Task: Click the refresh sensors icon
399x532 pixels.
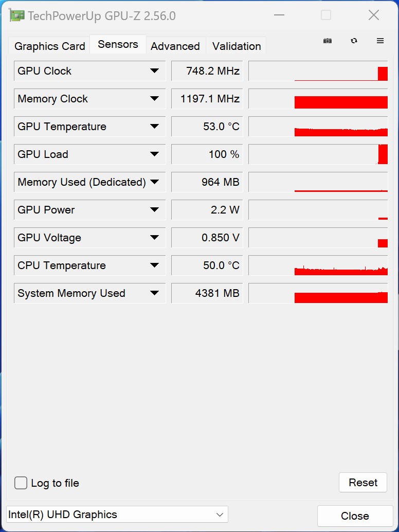Action: [354, 41]
